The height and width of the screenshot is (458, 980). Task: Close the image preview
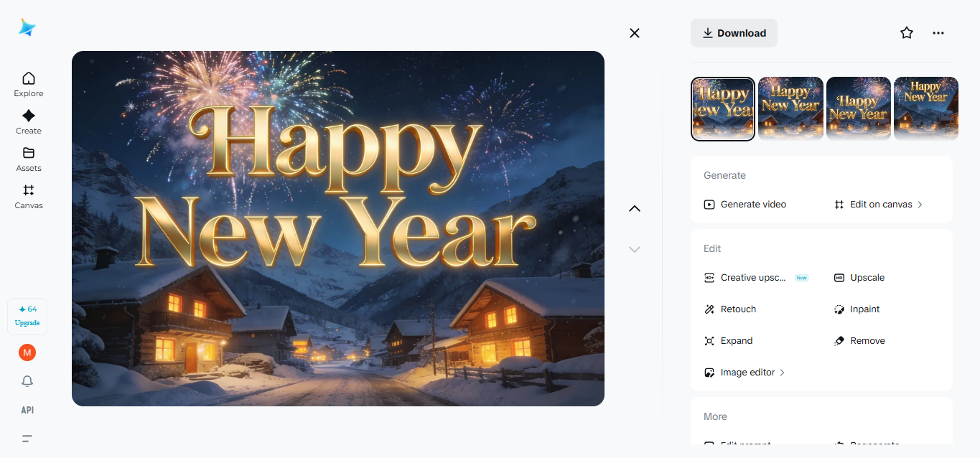click(x=634, y=33)
